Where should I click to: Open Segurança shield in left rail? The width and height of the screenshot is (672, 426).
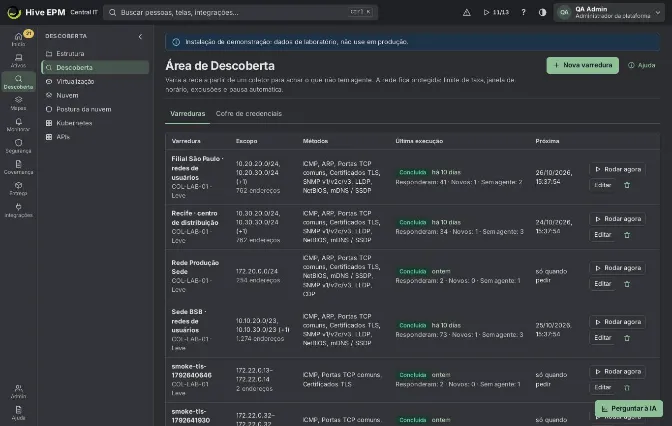tap(18, 146)
